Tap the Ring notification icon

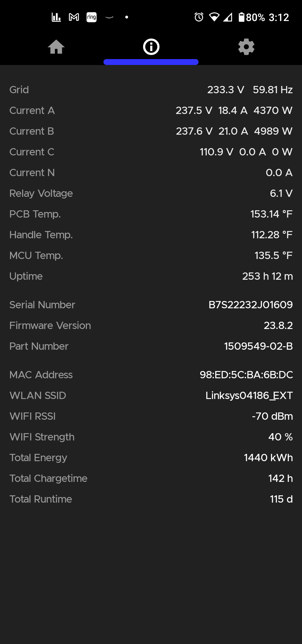tap(91, 17)
